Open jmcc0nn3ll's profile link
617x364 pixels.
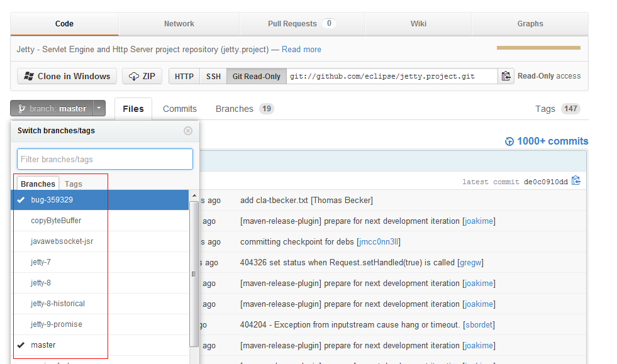[379, 241]
